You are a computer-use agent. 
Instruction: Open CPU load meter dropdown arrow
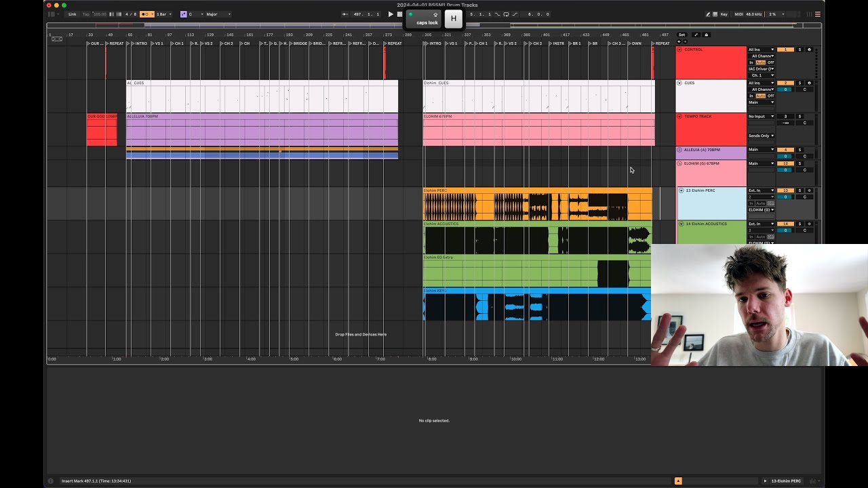[783, 14]
